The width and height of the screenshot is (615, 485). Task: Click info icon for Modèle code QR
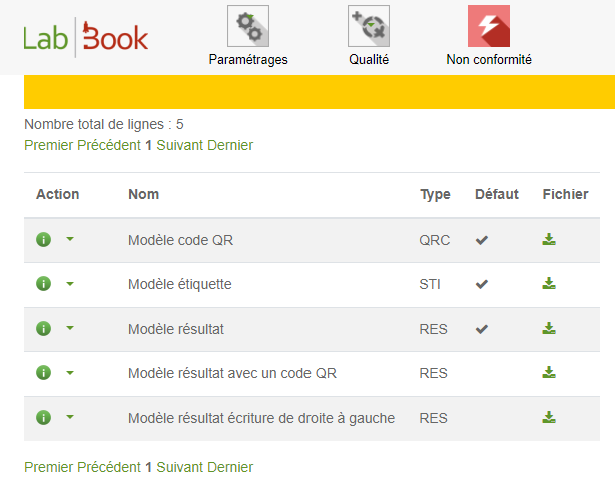tap(43, 239)
